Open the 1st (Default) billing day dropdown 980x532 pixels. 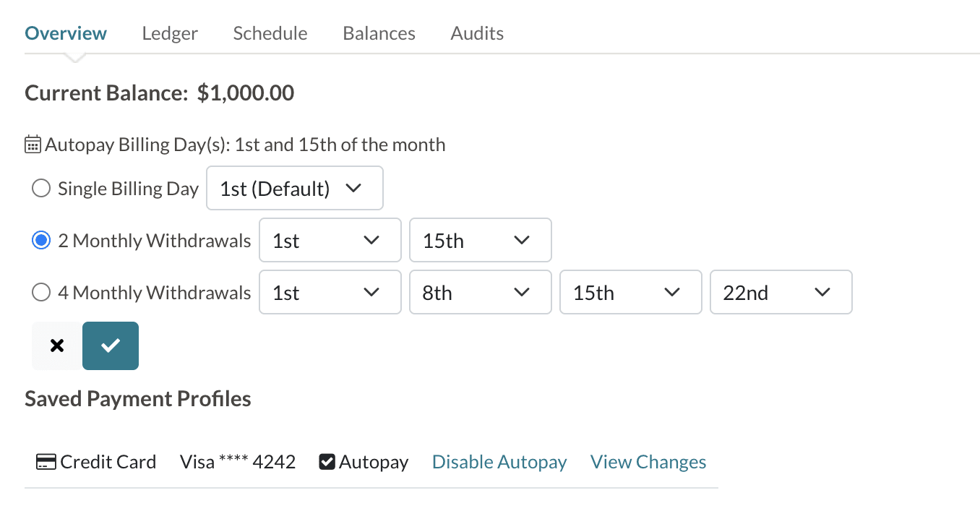pyautogui.click(x=294, y=189)
